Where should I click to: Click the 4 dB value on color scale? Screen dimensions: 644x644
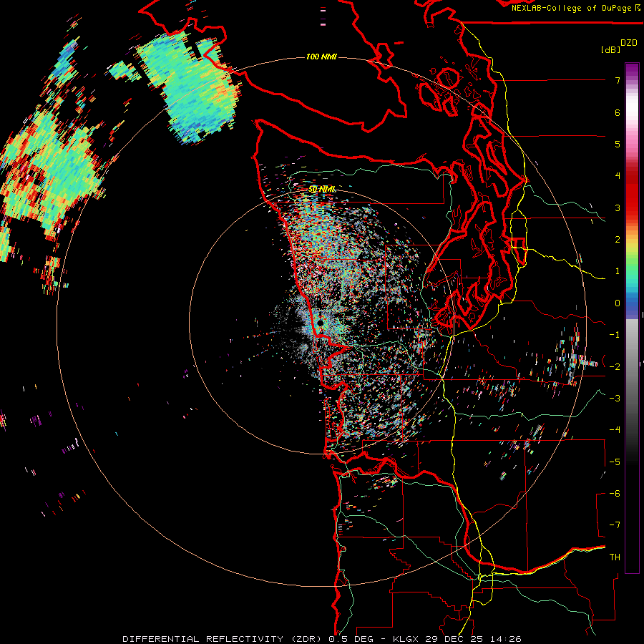[x=618, y=176]
